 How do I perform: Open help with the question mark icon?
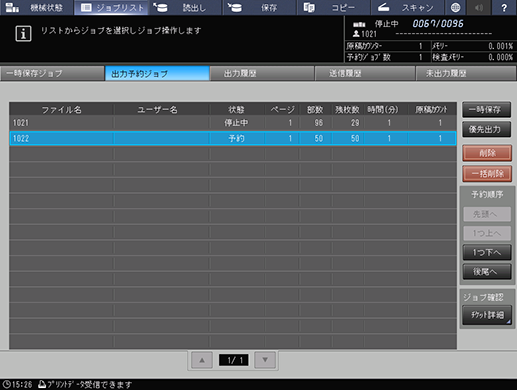(x=504, y=7)
